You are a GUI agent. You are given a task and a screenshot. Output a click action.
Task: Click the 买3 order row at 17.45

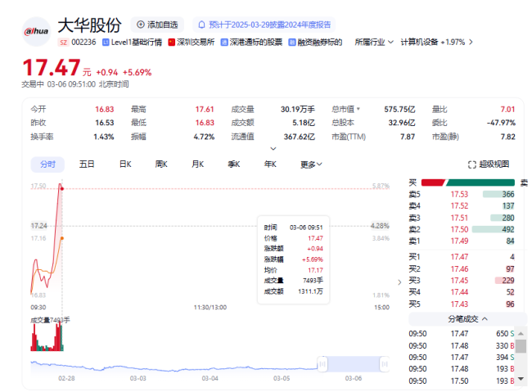tap(462, 281)
